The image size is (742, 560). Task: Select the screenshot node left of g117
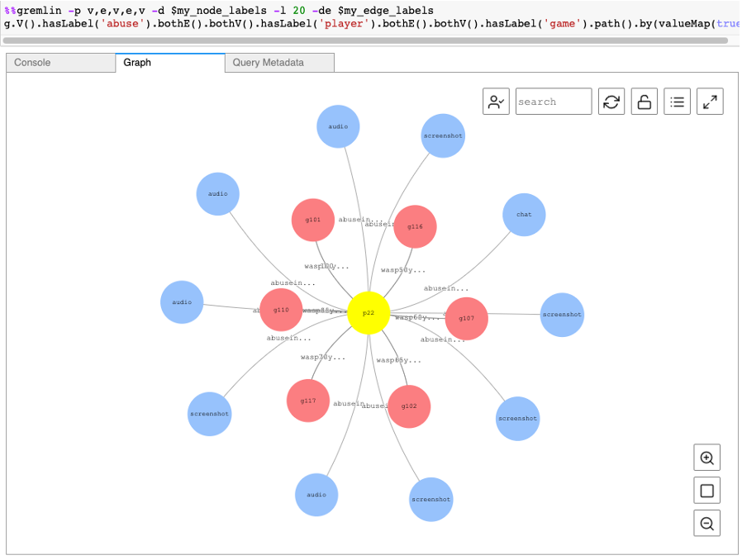pos(209,414)
